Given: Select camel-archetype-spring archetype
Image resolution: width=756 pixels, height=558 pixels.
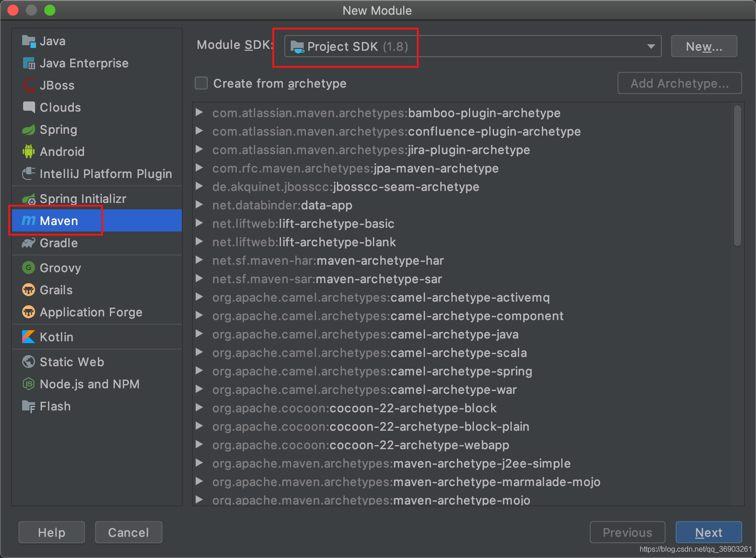Looking at the screenshot, I should 372,371.
